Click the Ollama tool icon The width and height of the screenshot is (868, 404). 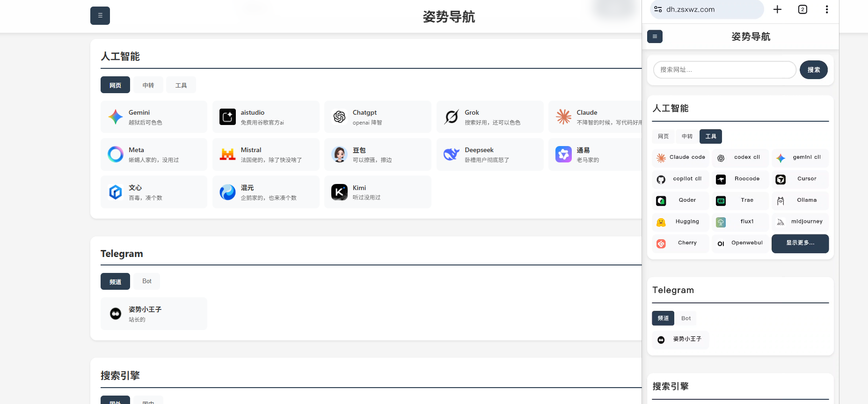click(x=780, y=201)
